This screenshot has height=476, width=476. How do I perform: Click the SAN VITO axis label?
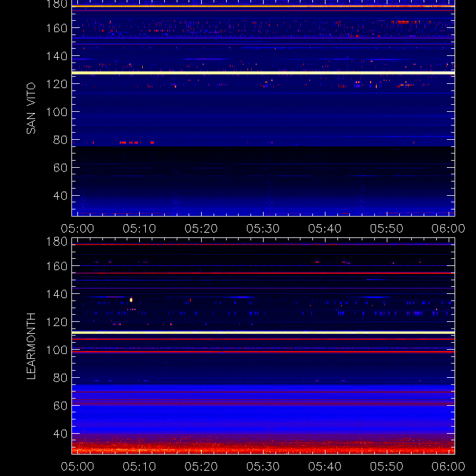click(31, 108)
